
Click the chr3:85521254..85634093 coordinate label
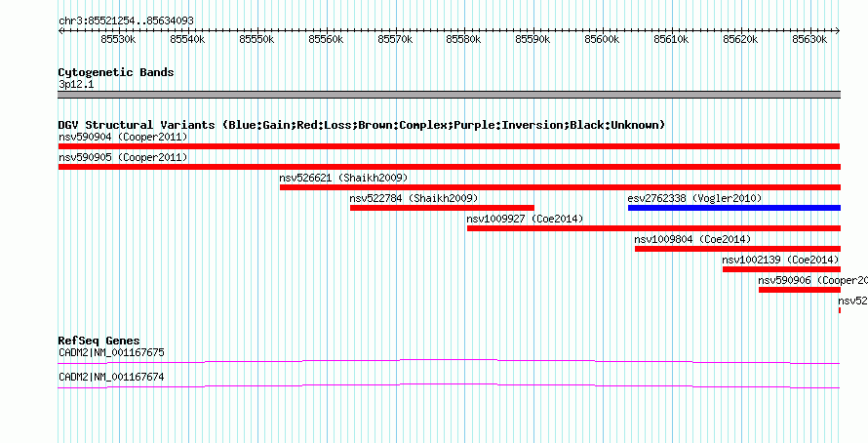point(126,21)
